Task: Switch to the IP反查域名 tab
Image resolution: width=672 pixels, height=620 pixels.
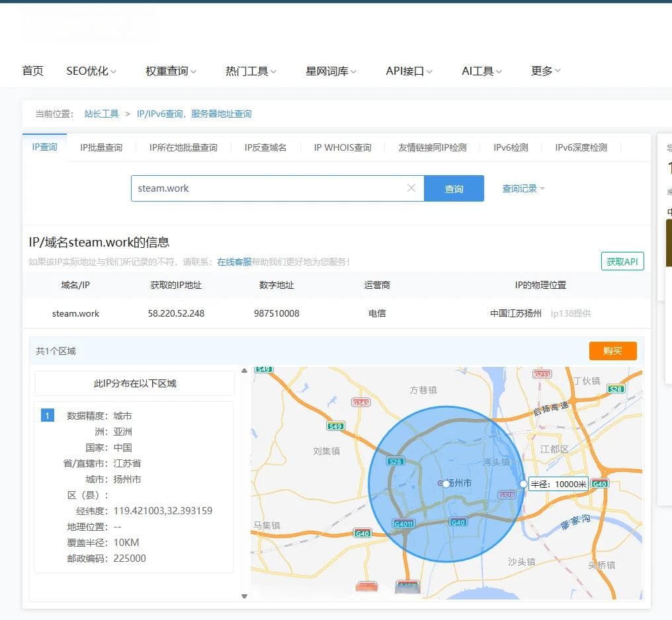Action: click(265, 147)
